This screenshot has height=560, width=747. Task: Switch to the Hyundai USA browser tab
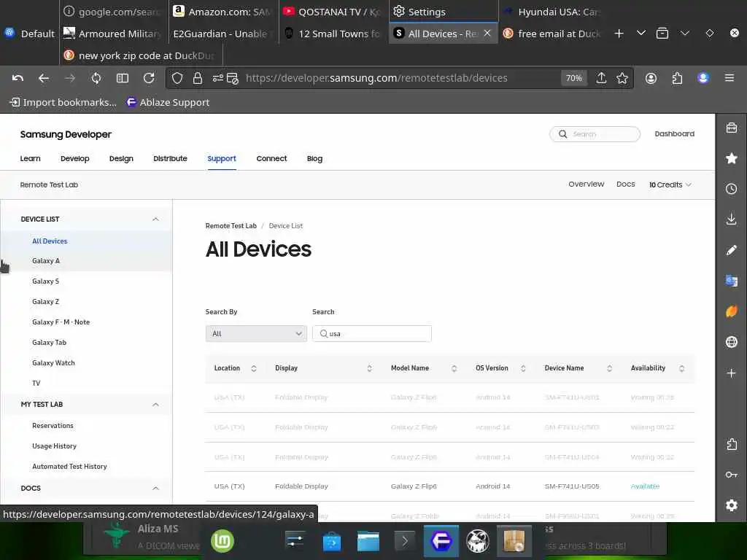553,12
